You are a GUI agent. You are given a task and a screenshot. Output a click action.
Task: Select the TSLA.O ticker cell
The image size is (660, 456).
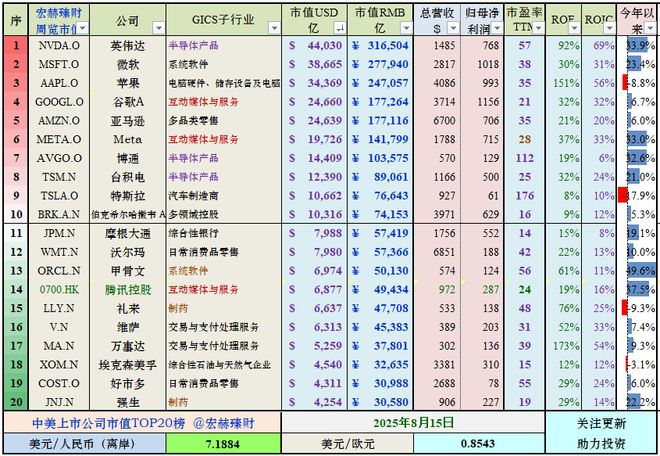59,196
